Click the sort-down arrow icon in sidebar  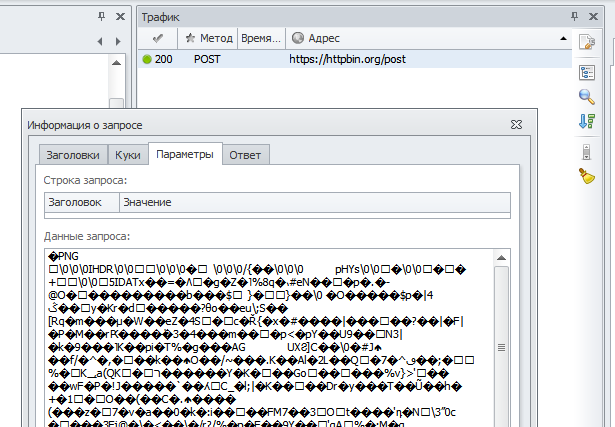pos(587,121)
